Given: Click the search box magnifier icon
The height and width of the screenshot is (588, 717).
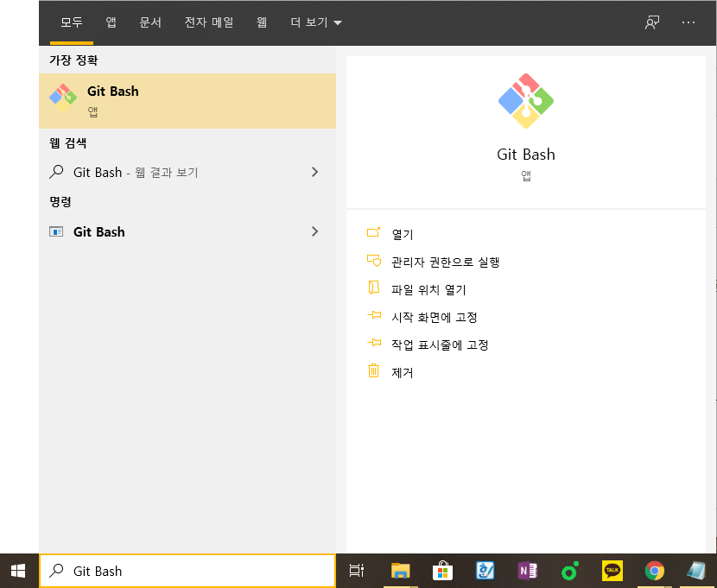Looking at the screenshot, I should 56,570.
